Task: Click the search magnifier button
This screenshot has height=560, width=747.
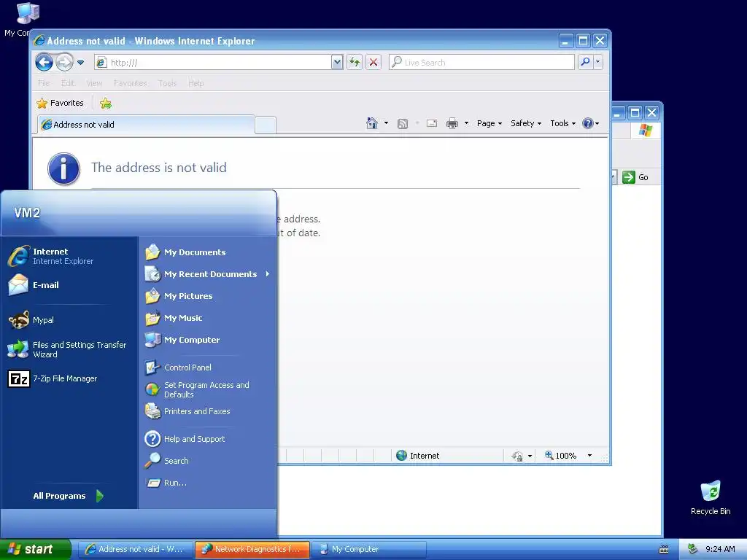Action: coord(585,62)
